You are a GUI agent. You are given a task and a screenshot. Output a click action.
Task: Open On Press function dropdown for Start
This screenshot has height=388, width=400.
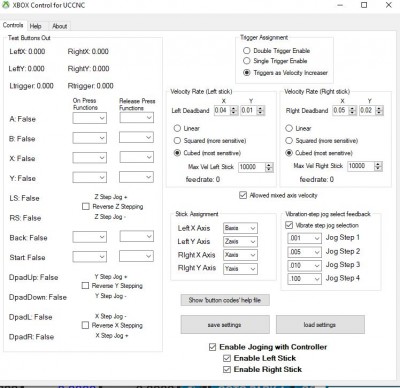90,257
